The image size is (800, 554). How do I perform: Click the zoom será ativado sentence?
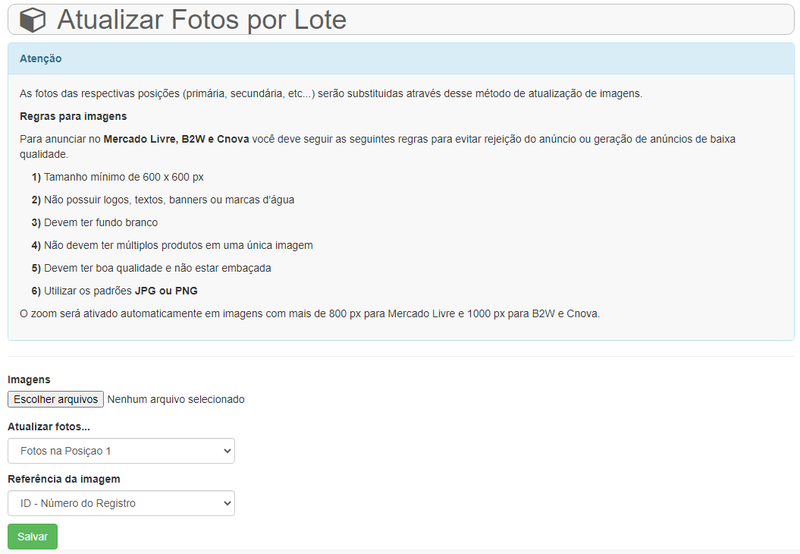[310, 314]
